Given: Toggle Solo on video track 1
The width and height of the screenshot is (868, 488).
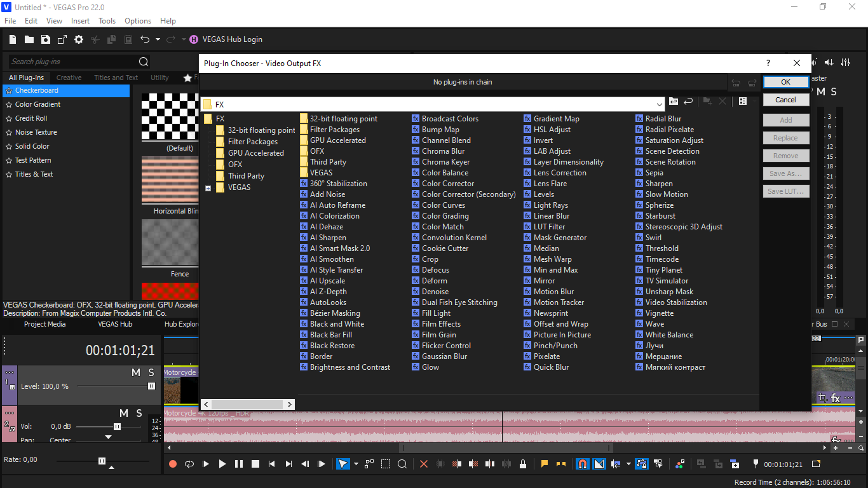Looking at the screenshot, I should (x=151, y=373).
